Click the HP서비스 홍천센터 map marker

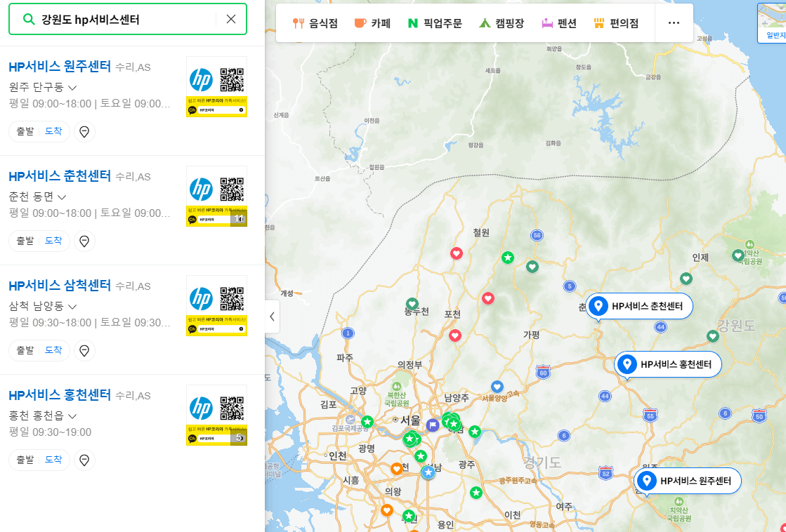[668, 365]
